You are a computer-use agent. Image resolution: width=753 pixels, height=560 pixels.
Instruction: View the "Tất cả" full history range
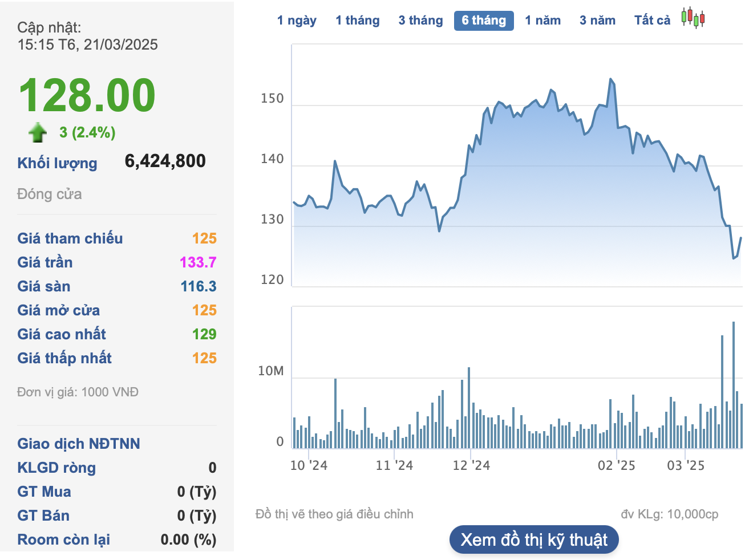pyautogui.click(x=652, y=21)
